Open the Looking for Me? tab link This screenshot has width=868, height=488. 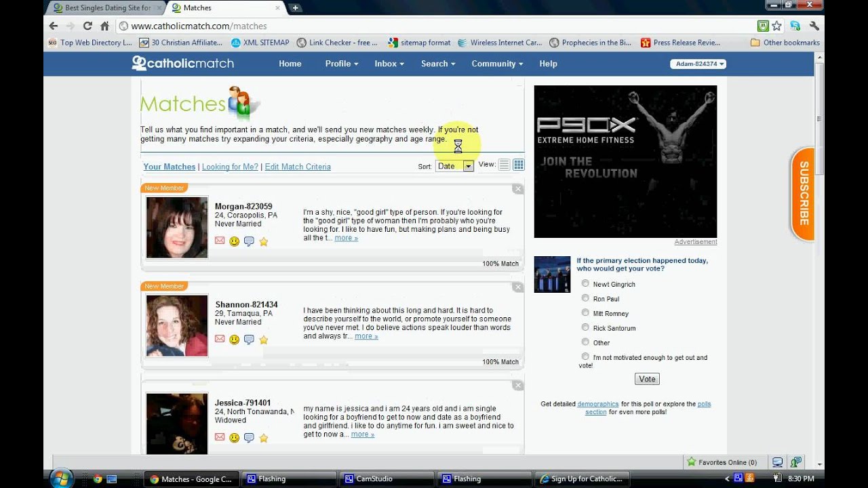click(x=230, y=167)
